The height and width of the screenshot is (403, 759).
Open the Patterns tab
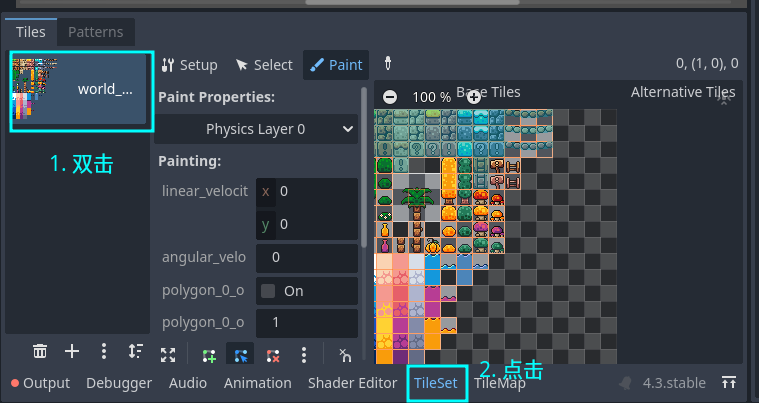click(96, 32)
